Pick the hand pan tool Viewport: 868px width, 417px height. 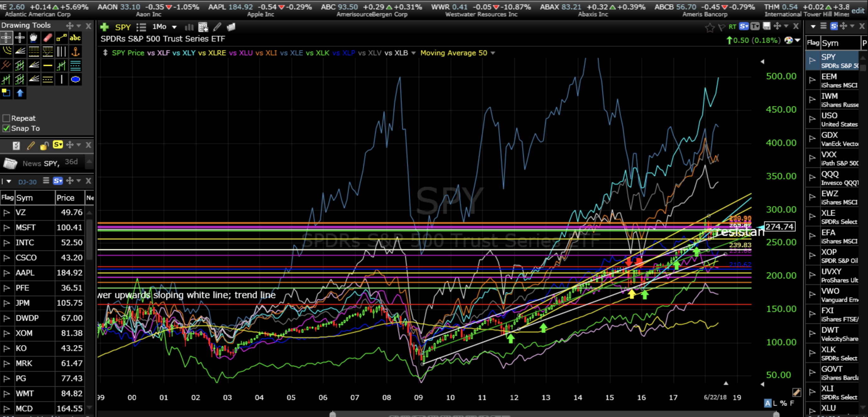tap(33, 38)
